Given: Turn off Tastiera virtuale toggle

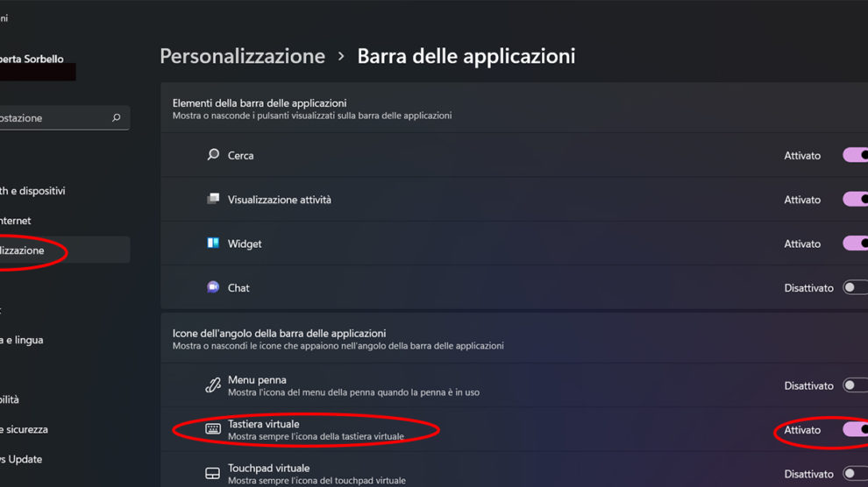Looking at the screenshot, I should tap(855, 429).
